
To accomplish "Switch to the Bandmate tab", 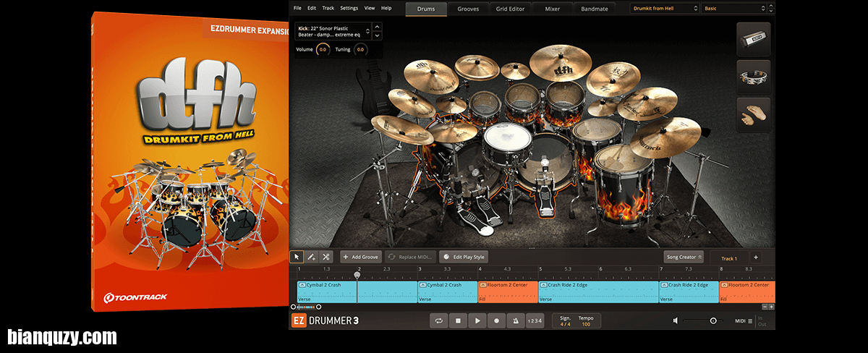I will pos(595,9).
